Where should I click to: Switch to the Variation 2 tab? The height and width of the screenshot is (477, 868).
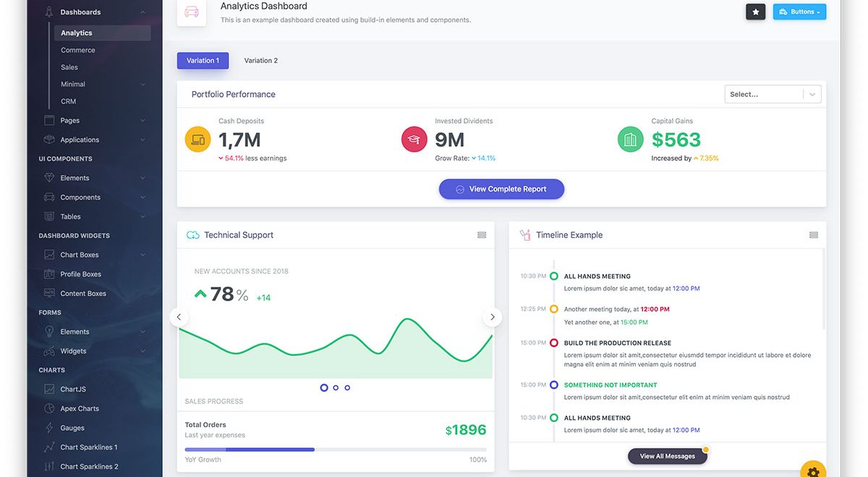(260, 61)
